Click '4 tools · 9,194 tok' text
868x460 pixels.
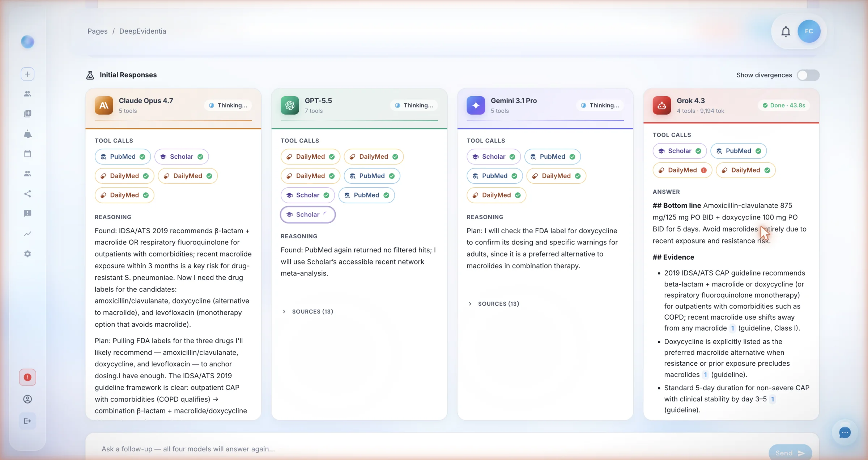click(x=700, y=111)
